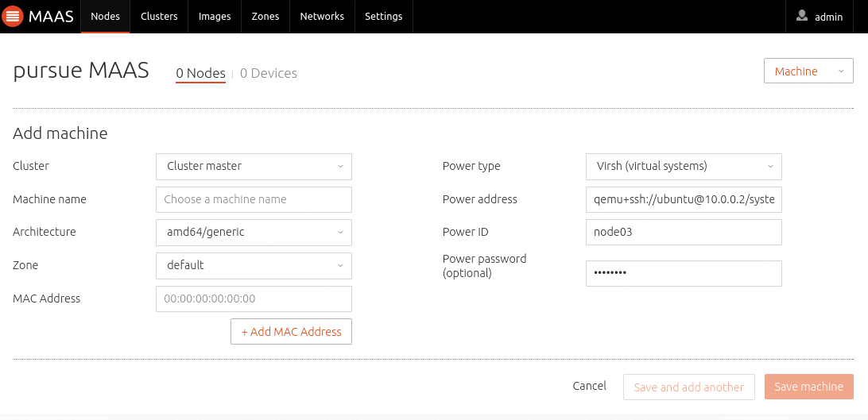Click the Architecture label

point(45,232)
